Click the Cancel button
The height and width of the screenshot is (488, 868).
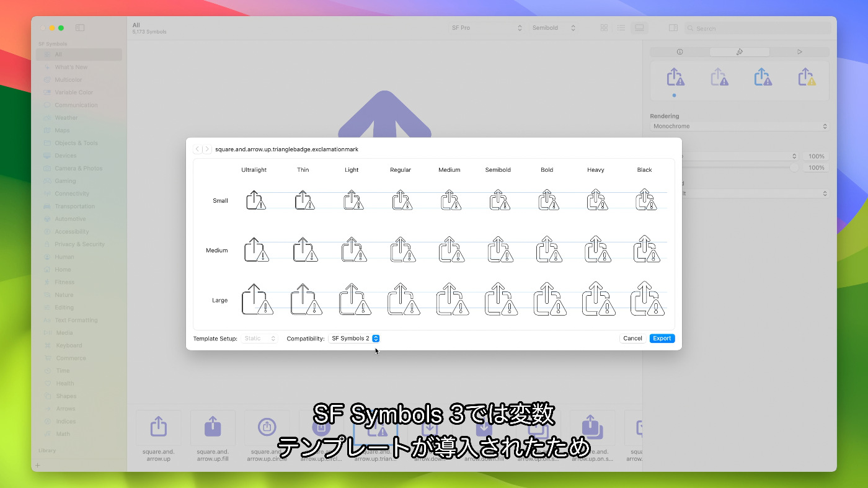[632, 339]
